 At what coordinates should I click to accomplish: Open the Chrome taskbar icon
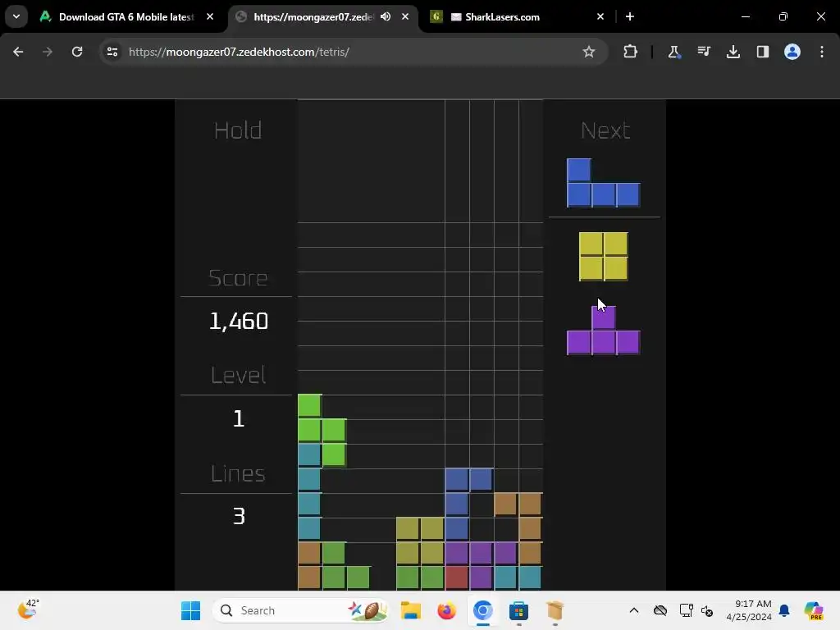[482, 610]
